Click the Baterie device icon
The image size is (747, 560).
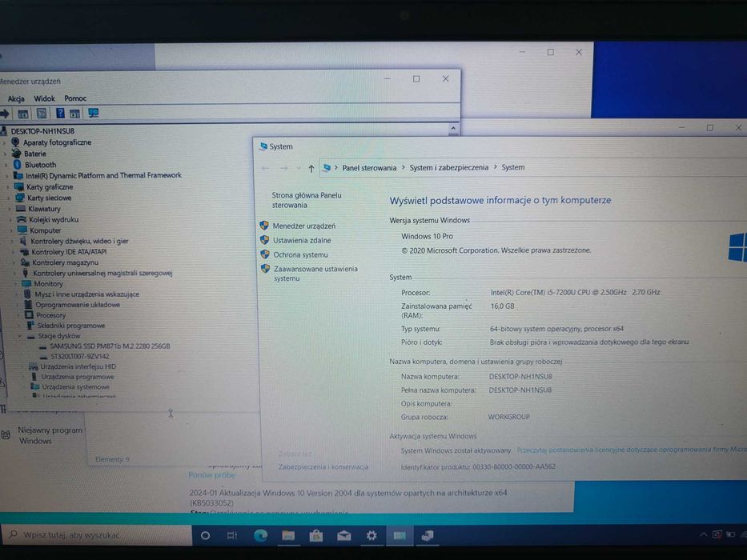point(17,154)
